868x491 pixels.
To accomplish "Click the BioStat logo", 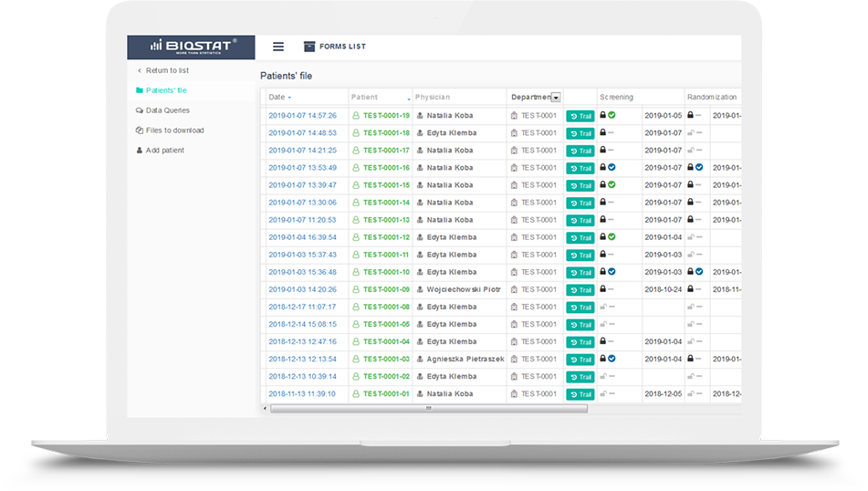I will pos(193,47).
